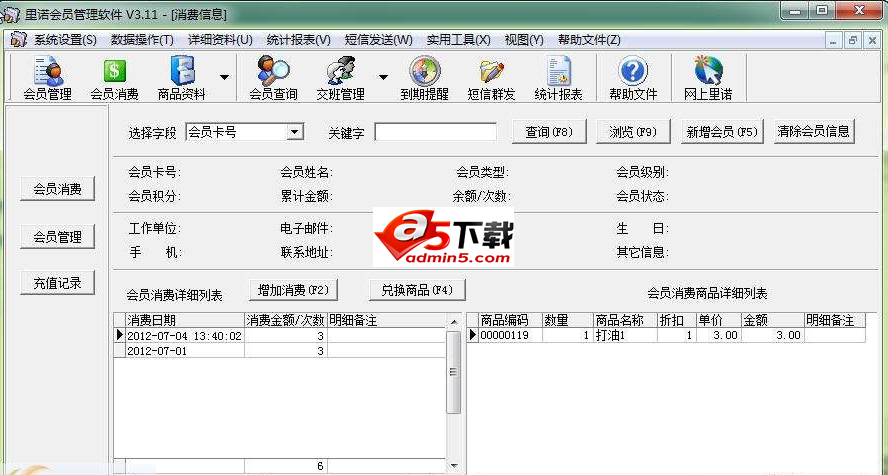
Task: Expand dropdown arrow next to 交班管理
Action: [383, 78]
